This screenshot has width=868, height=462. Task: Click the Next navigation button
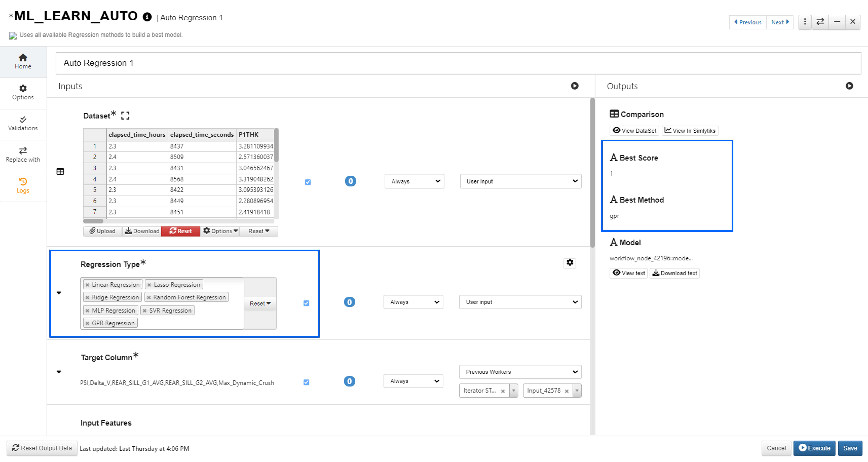[x=780, y=22]
